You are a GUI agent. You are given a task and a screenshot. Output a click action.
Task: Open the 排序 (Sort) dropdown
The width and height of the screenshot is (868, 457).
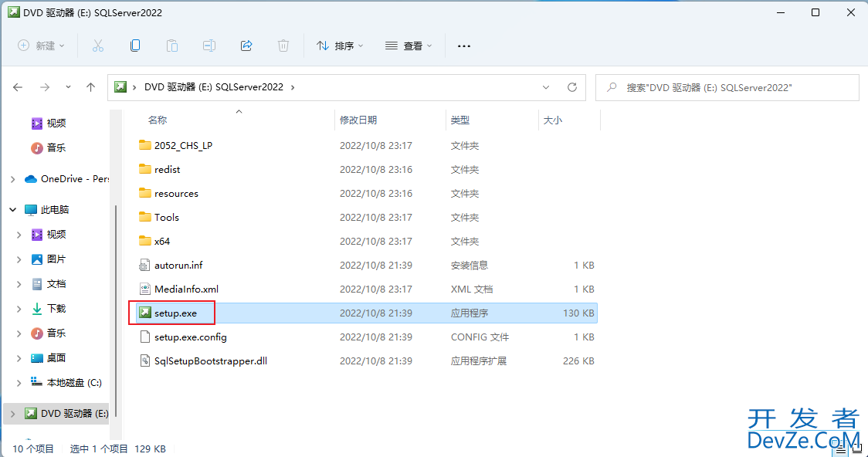pyautogui.click(x=339, y=46)
